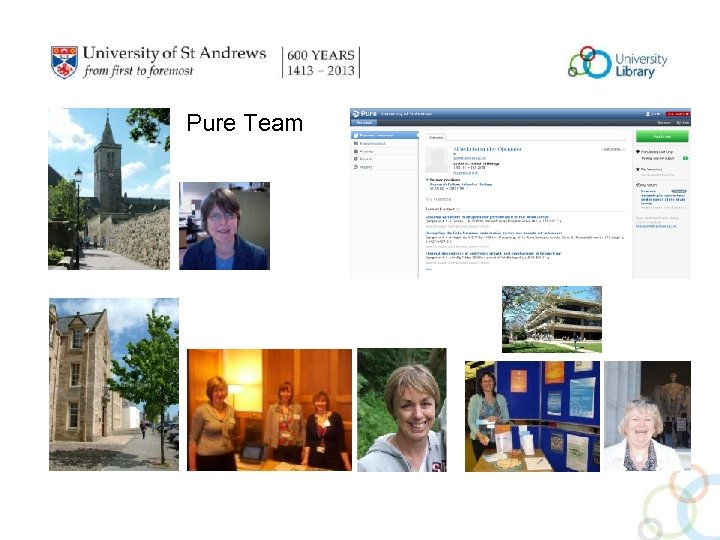
Task: Open the second item in the Pure sidebar
Action: [385, 143]
